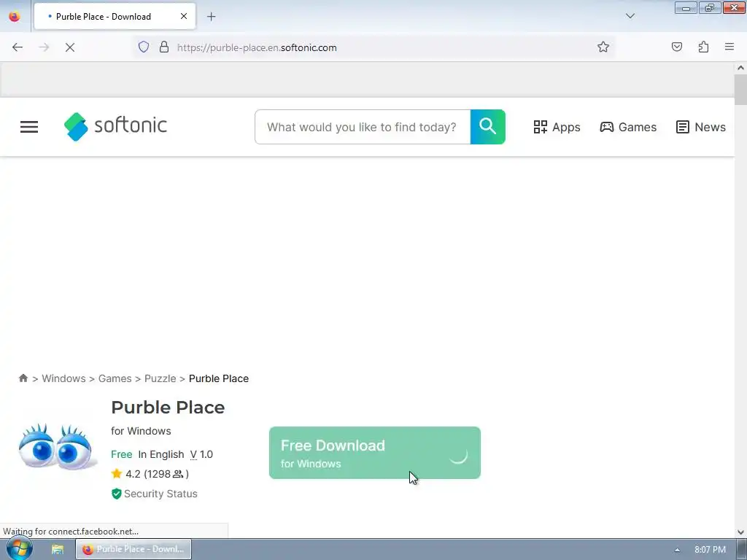The height and width of the screenshot is (560, 747).
Task: Select the Purble Place - Download tab
Action: 115,17
